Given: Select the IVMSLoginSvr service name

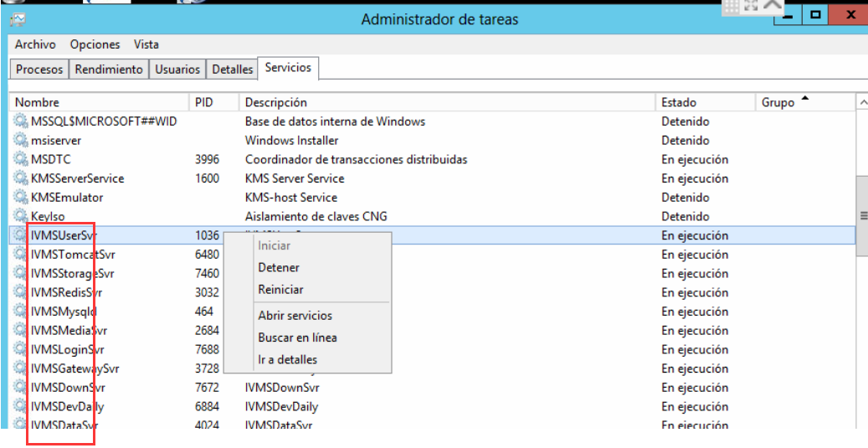Looking at the screenshot, I should 68,349.
